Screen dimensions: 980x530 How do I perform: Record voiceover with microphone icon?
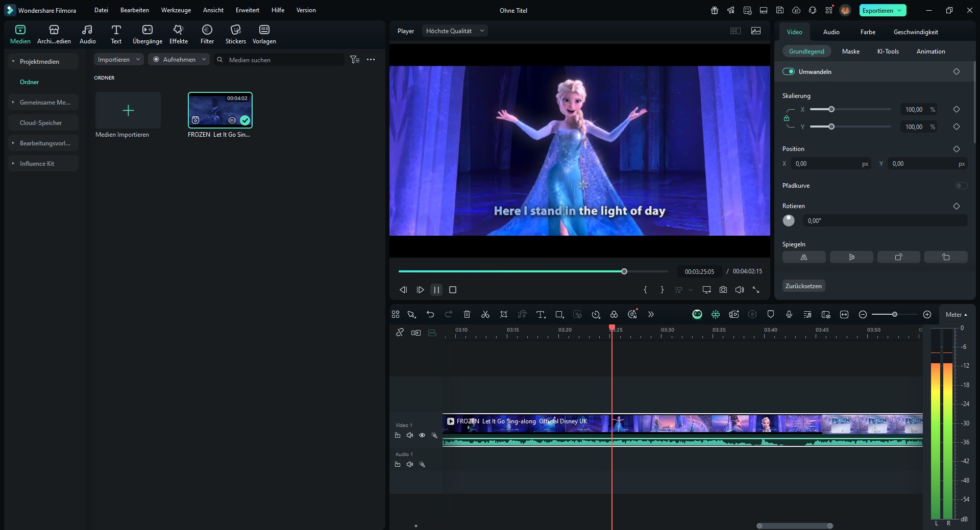pyautogui.click(x=789, y=314)
